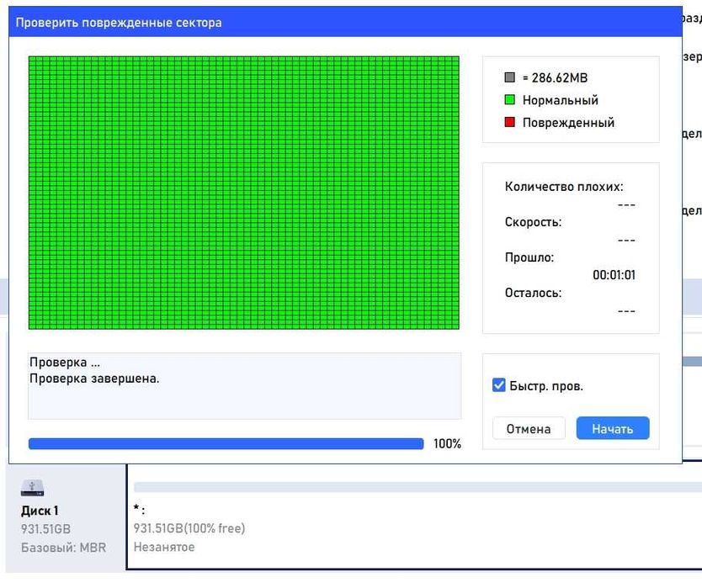702x588 pixels.
Task: Select the "Диск 1" label in disk list
Action: point(40,511)
